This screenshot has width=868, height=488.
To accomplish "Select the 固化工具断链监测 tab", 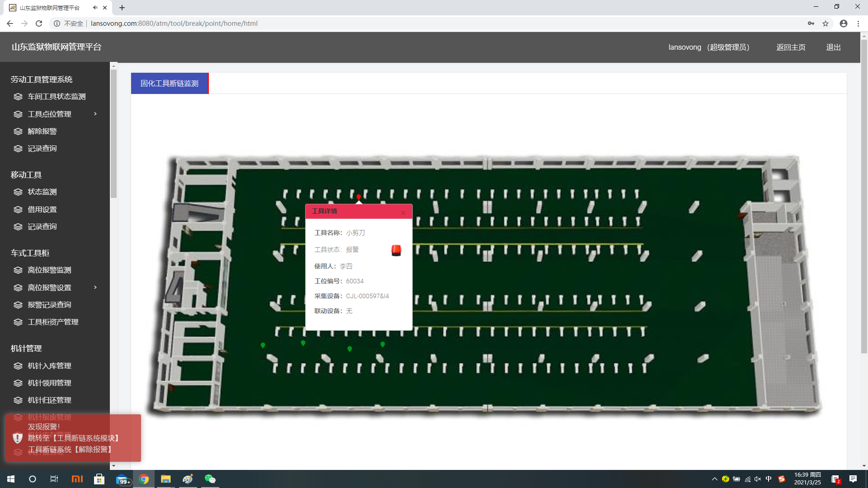I will pos(170,84).
